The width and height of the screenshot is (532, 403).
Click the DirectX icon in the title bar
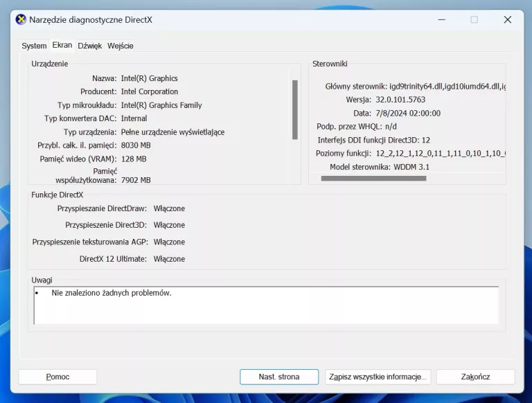coord(21,19)
